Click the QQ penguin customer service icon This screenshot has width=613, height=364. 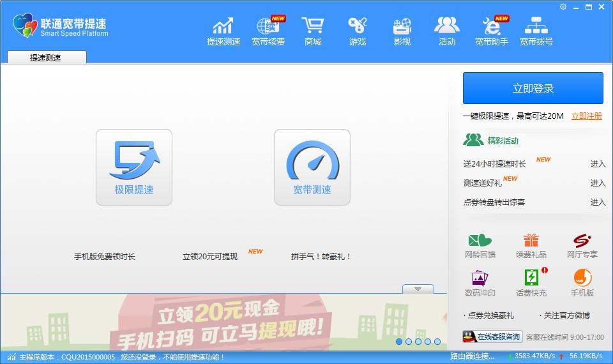[x=469, y=337]
